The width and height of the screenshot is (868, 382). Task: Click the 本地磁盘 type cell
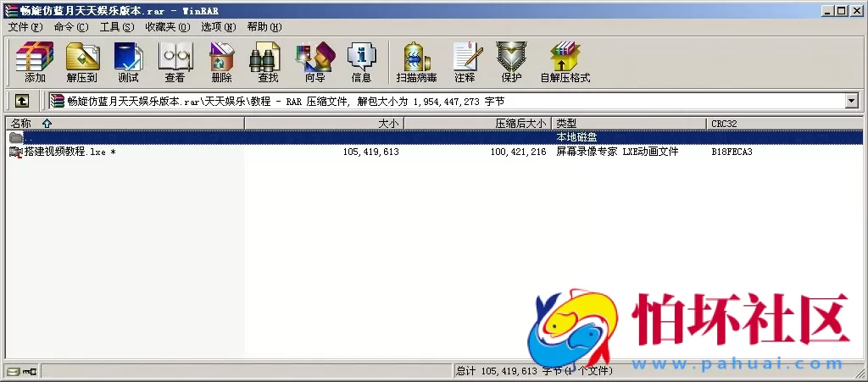(x=576, y=137)
